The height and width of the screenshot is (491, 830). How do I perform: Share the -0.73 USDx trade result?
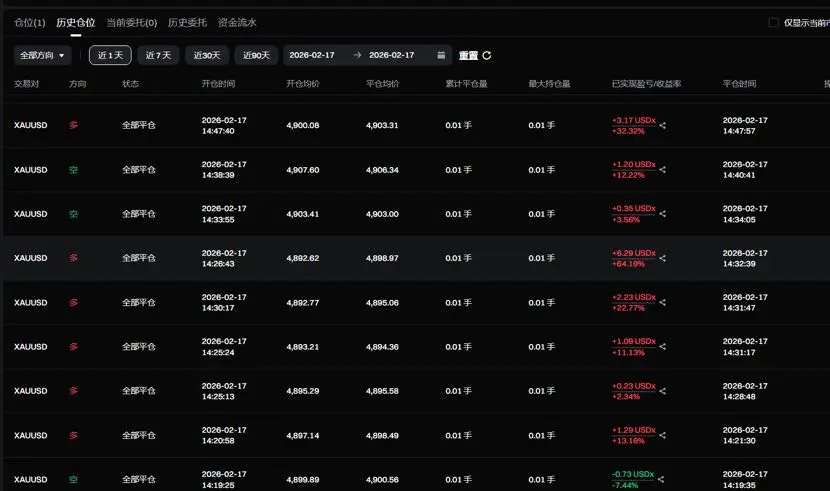click(661, 479)
